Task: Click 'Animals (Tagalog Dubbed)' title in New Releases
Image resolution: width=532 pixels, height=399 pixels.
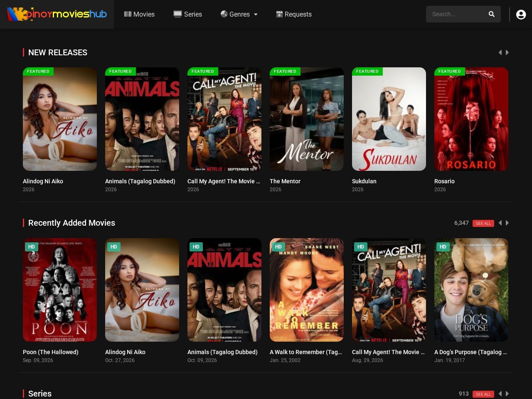Action: pos(140,181)
